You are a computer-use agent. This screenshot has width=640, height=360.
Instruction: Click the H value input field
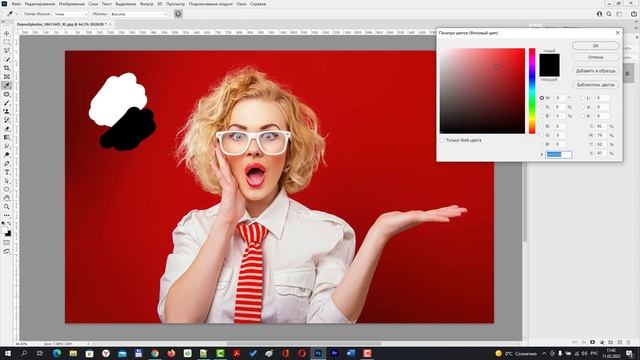coord(560,98)
